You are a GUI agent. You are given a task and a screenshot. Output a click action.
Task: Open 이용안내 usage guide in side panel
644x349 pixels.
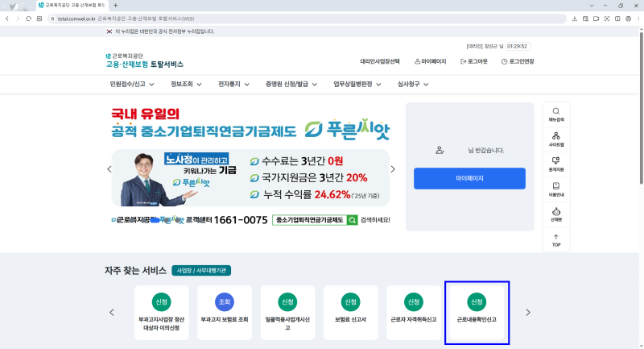tap(556, 189)
